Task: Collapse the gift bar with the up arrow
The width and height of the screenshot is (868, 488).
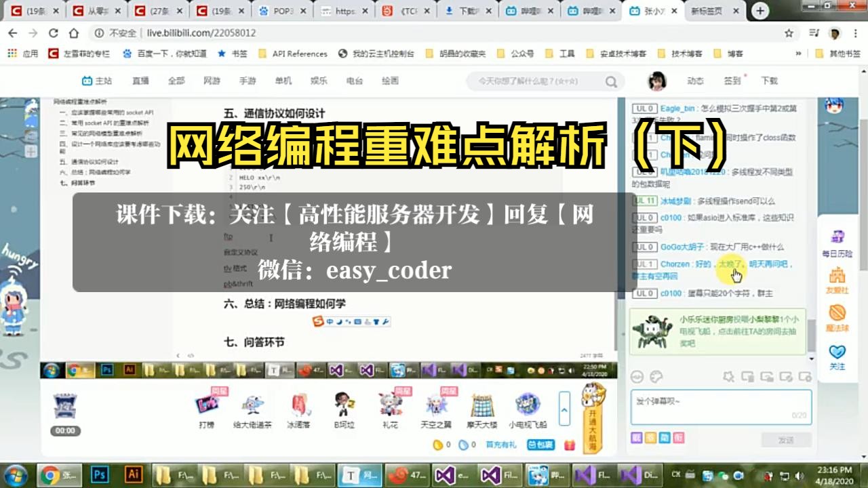Action: point(564,409)
